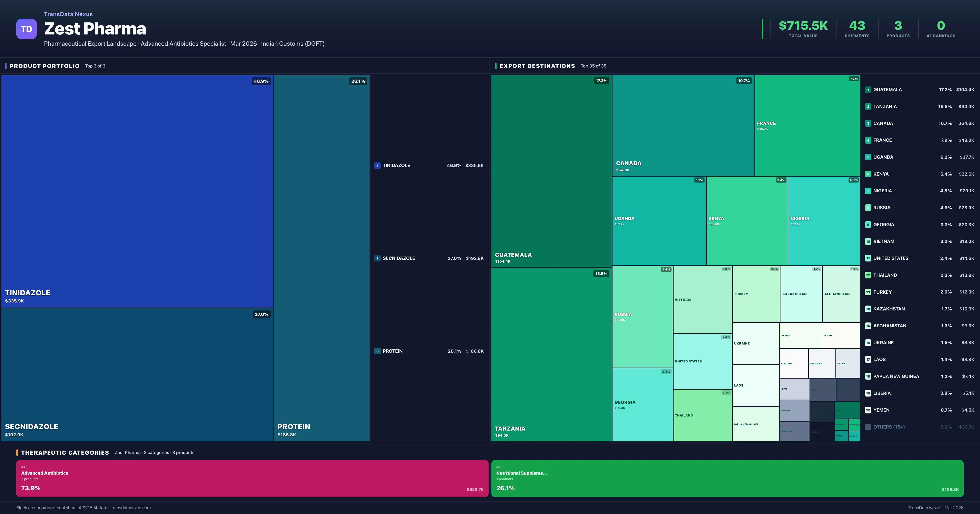This screenshot has height=514, width=980.
Task: Click Vietnam rank 10 list badge
Action: coord(868,241)
